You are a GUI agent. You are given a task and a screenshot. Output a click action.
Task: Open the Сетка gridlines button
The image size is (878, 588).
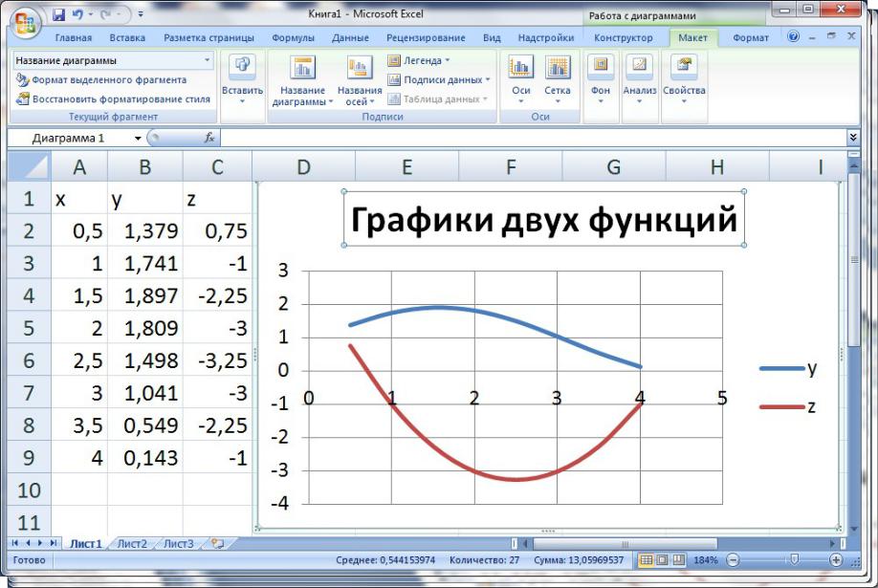558,80
